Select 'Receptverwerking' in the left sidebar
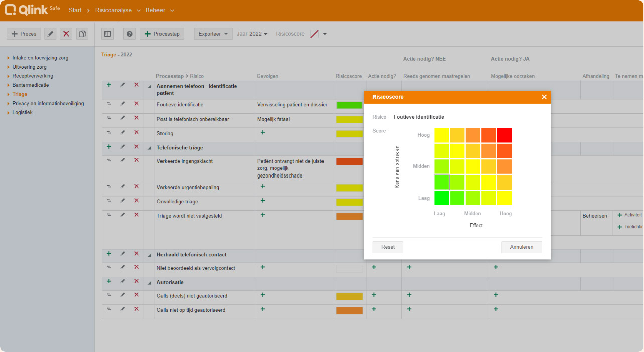644x352 pixels. click(33, 76)
